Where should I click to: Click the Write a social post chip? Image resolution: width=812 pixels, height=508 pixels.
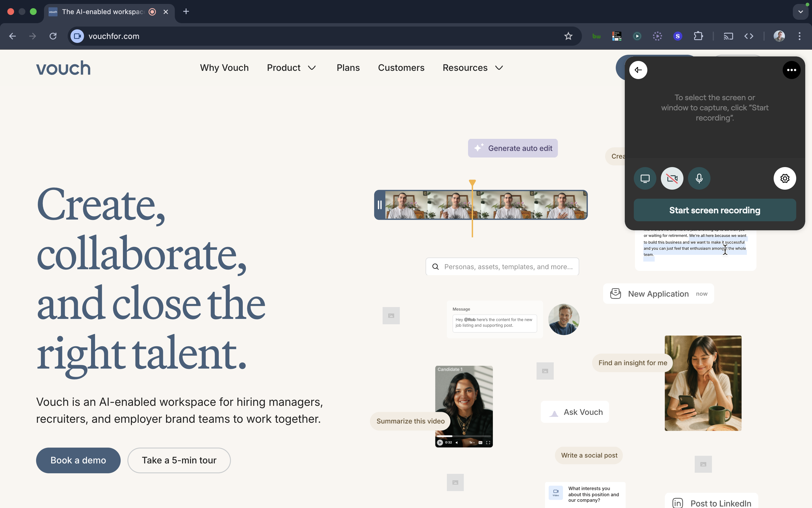[589, 455]
